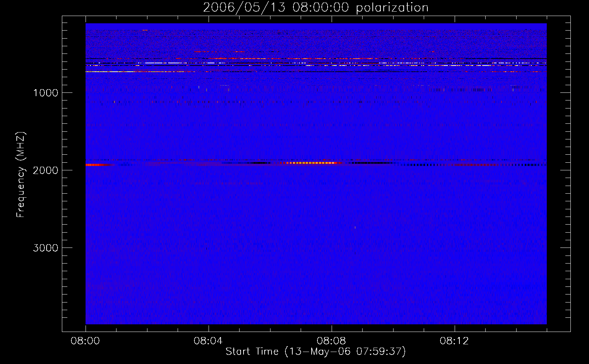Image resolution: width=589 pixels, height=364 pixels.
Task: Click the "08:12" time tick label
Action: [455, 341]
